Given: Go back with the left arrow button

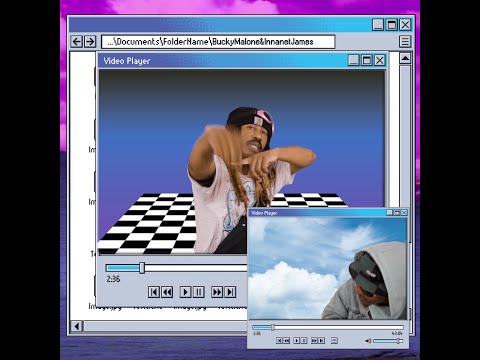Looking at the screenshot, I should (77, 42).
